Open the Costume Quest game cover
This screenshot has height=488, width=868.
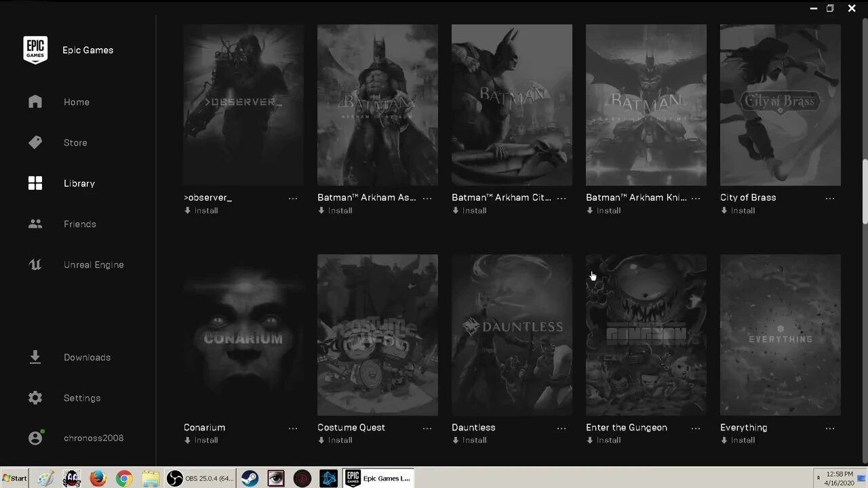[x=378, y=335]
